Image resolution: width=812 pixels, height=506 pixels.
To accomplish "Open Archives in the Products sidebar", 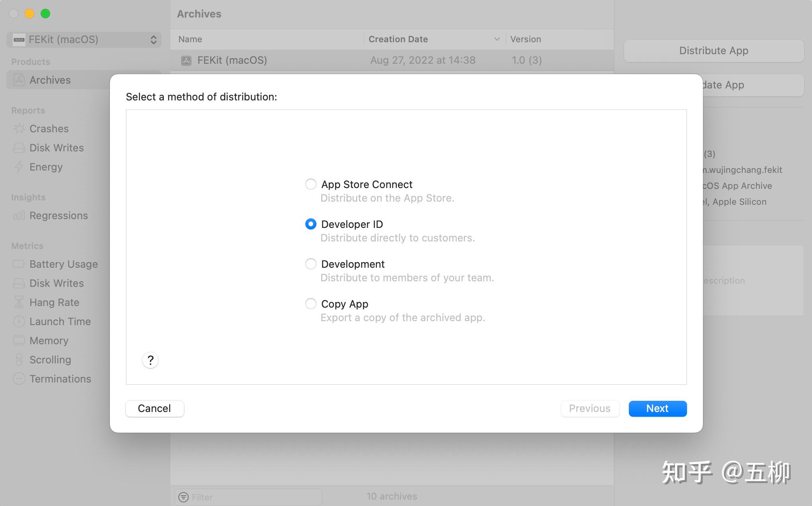I will click(x=50, y=80).
